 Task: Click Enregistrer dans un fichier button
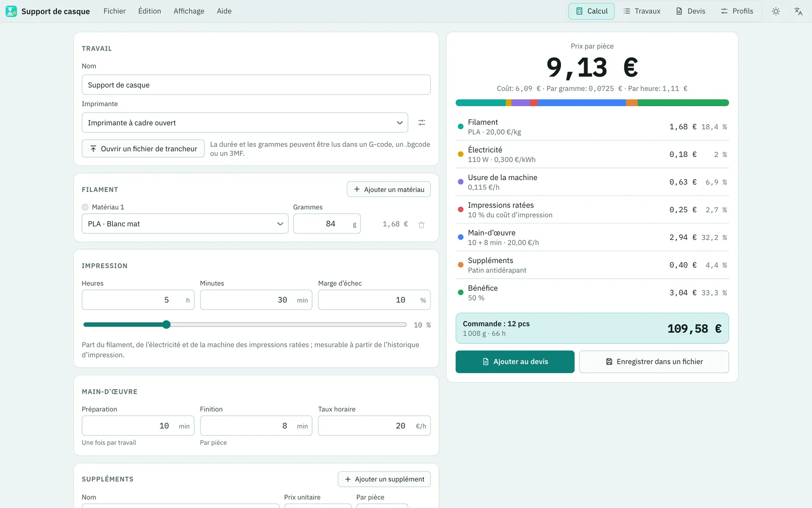click(x=654, y=362)
